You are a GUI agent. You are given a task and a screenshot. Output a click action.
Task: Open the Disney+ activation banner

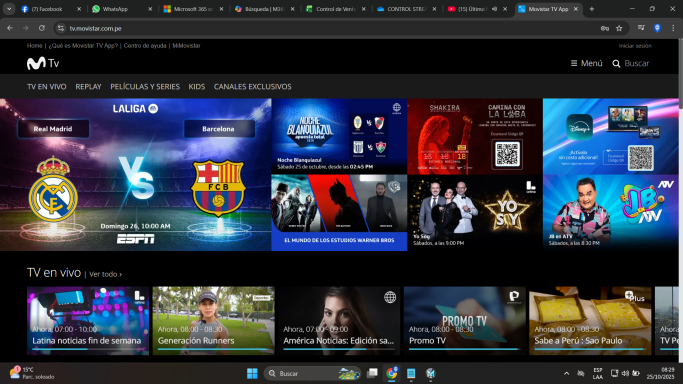pos(611,137)
